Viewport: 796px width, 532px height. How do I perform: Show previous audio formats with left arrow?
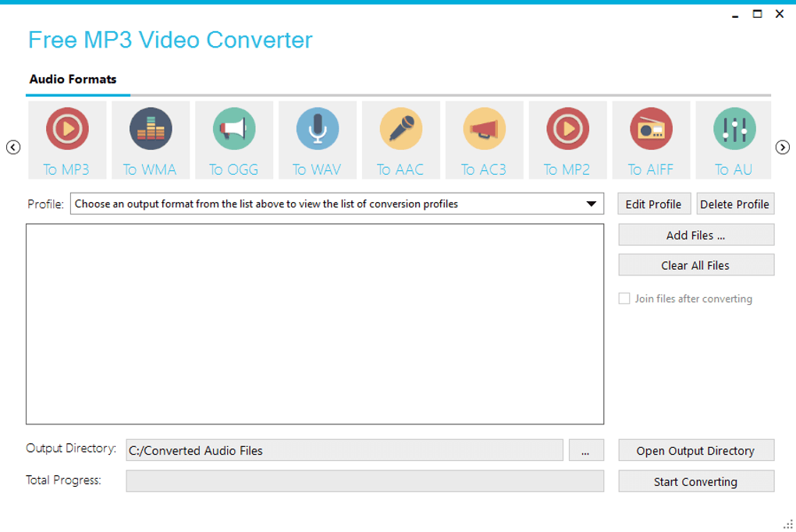[13, 147]
